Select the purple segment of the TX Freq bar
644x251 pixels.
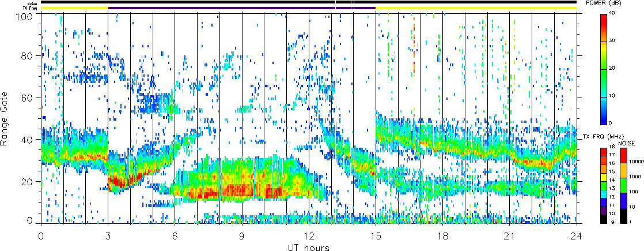click(242, 8)
